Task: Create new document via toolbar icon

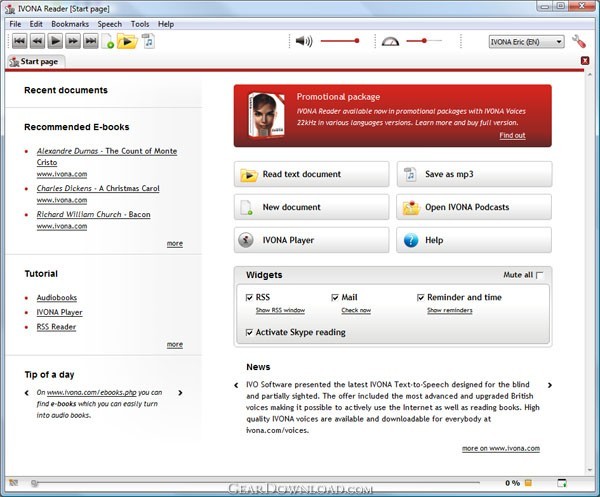Action: click(x=108, y=41)
